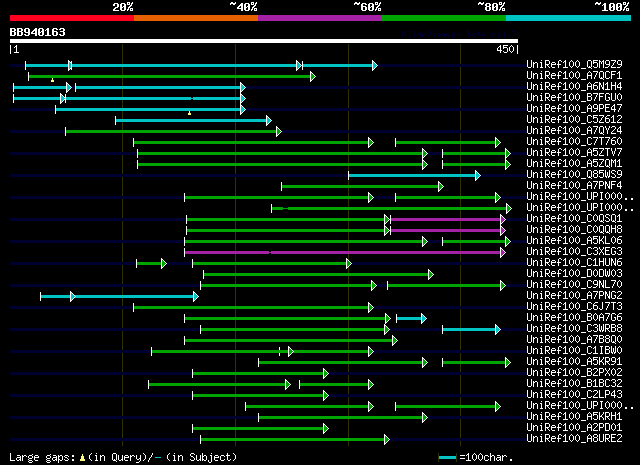Select the UniRef100_C9NL70 label
The height and width of the screenshot is (465, 640).
[x=574, y=285]
